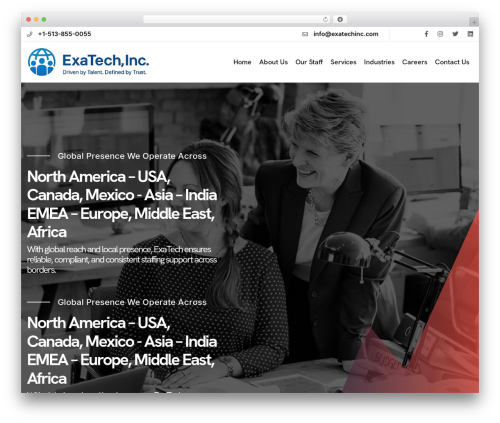
Task: Click 'Driven by Talent. Defined by Trust.' tagline
Action: coord(105,72)
